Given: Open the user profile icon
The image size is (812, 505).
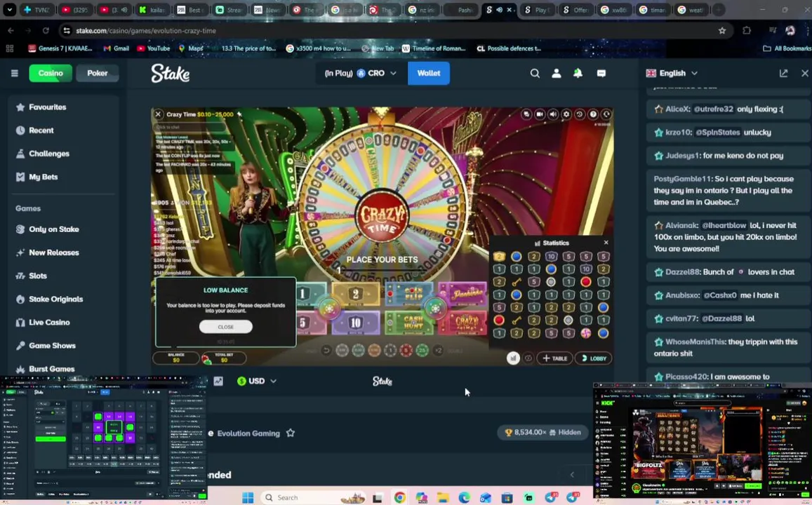Looking at the screenshot, I should click(556, 74).
